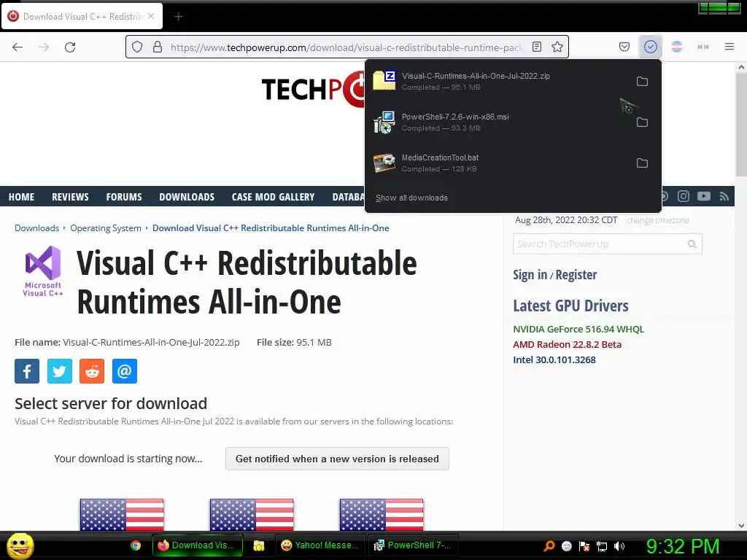Switch to PowerShell 7 taskbar button
The height and width of the screenshot is (560, 747).
click(413, 545)
